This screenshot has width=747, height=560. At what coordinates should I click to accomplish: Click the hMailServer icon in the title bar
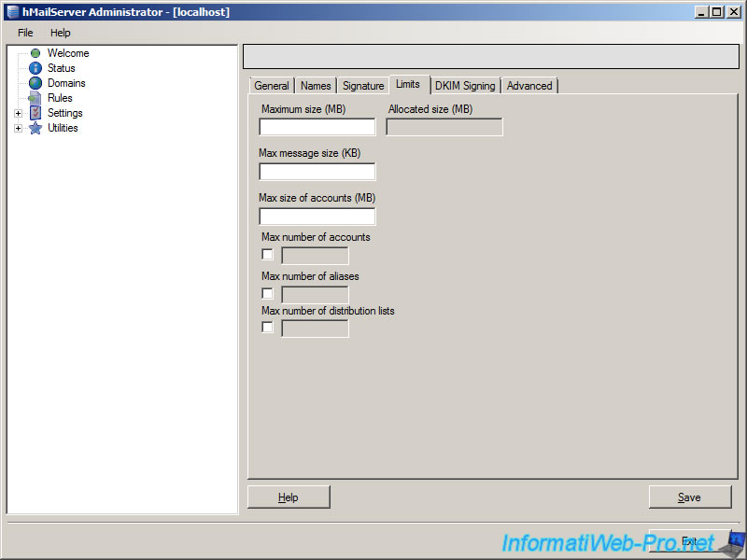coord(12,11)
